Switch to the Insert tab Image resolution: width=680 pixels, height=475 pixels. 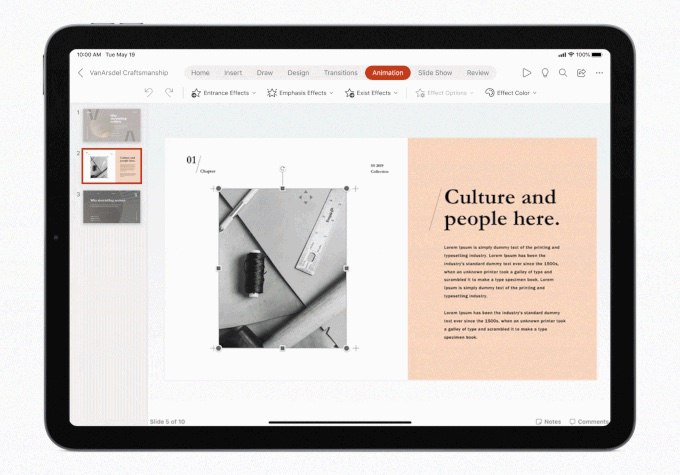tap(233, 73)
